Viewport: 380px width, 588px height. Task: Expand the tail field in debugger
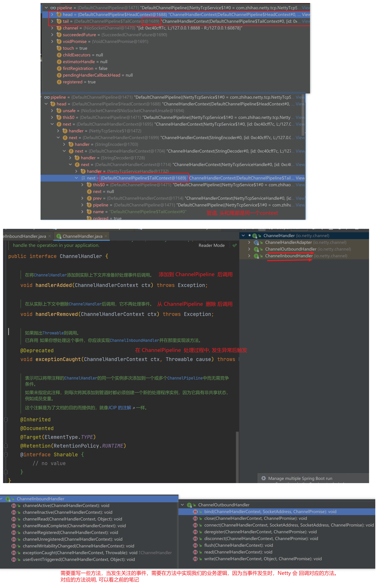(52, 21)
